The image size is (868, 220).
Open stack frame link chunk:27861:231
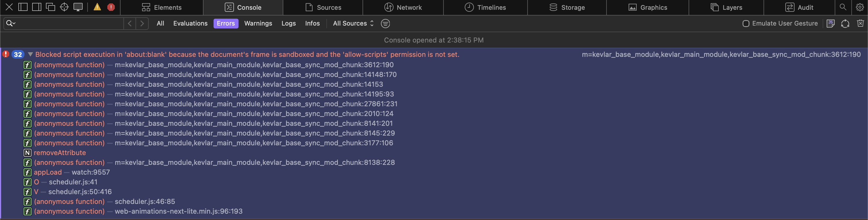pyautogui.click(x=256, y=104)
